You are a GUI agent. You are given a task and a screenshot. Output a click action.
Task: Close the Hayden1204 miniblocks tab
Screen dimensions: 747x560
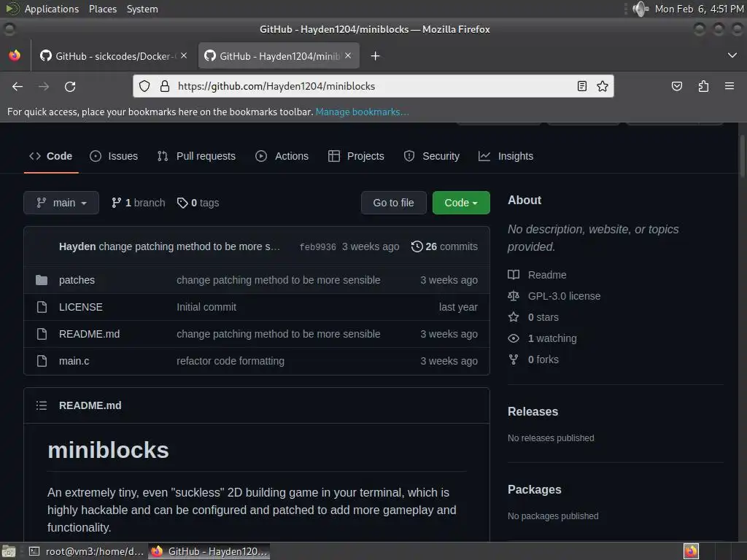(x=348, y=55)
